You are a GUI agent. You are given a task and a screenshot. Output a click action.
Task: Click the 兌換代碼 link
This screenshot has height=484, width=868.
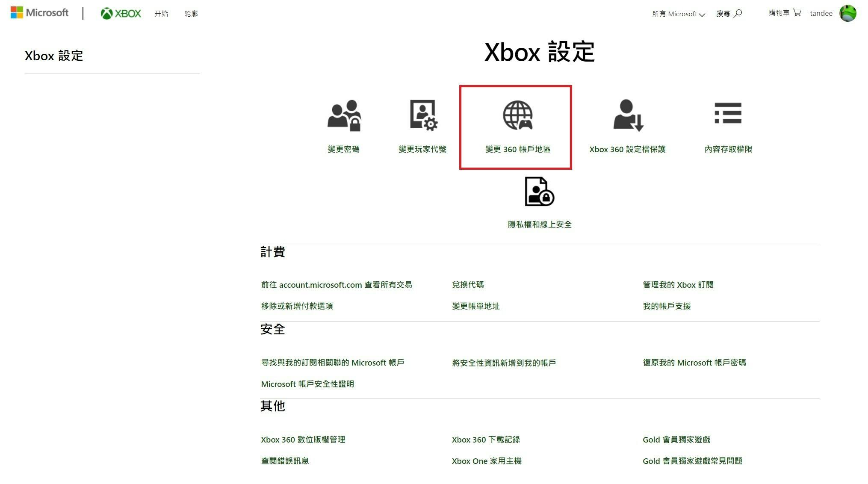point(468,285)
